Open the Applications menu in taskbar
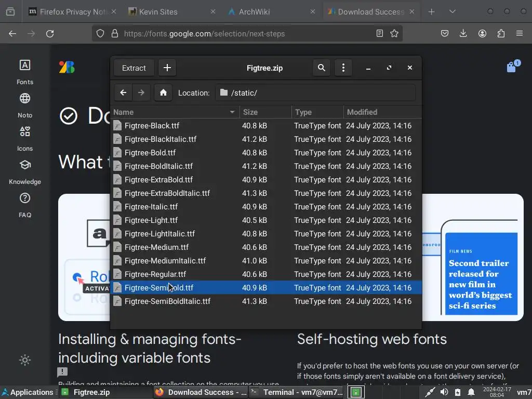The height and width of the screenshot is (399, 532). (x=28, y=392)
